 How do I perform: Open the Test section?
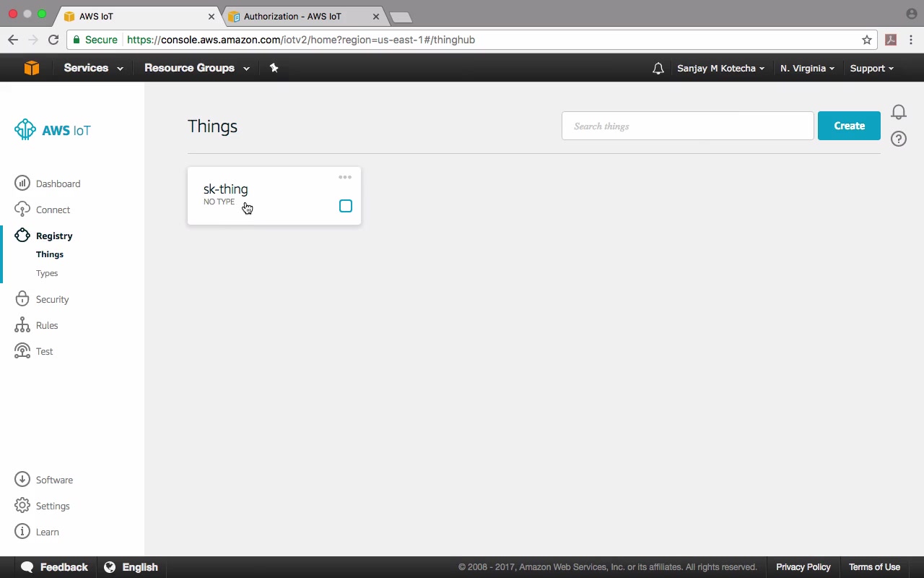pos(44,351)
